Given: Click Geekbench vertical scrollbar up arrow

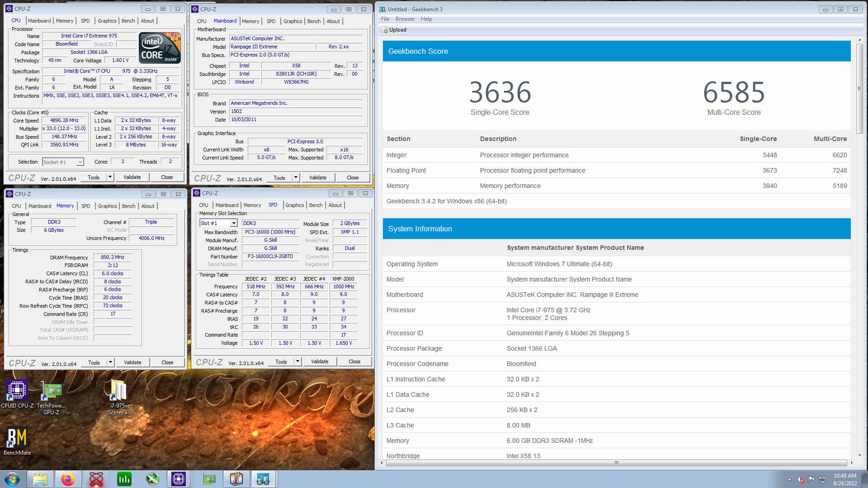Looking at the screenshot, I should [859, 40].
